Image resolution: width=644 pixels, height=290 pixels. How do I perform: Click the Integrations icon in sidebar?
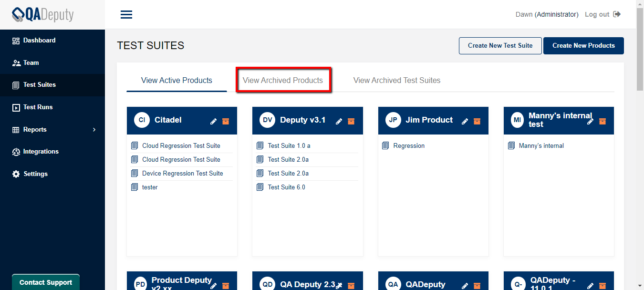[16, 152]
